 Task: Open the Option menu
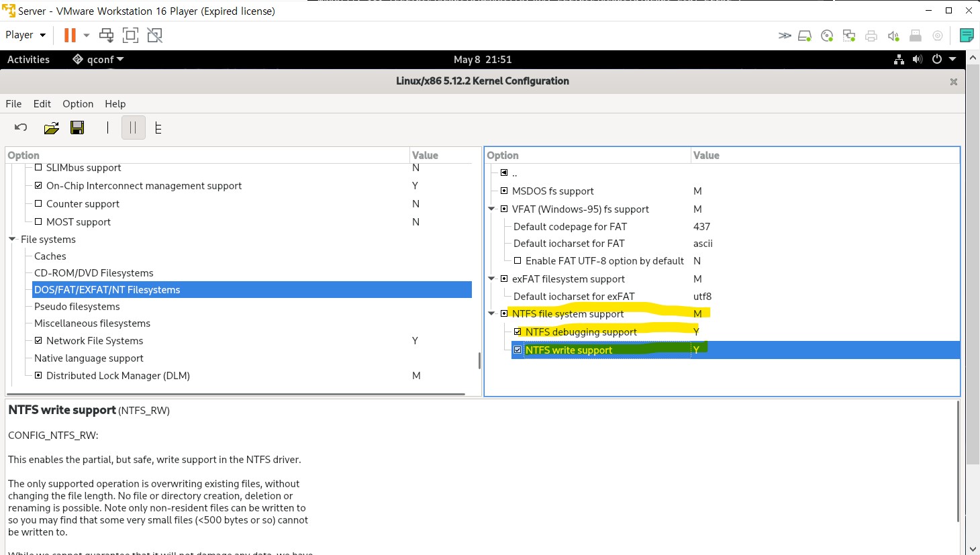tap(78, 103)
